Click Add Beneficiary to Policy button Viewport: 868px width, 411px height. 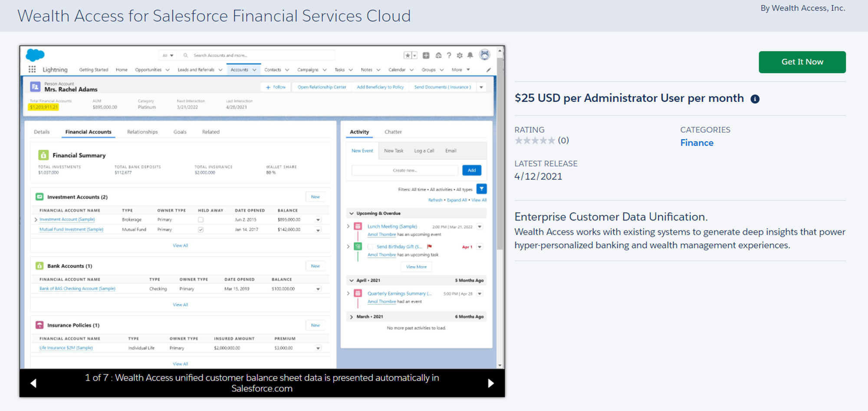pyautogui.click(x=380, y=87)
